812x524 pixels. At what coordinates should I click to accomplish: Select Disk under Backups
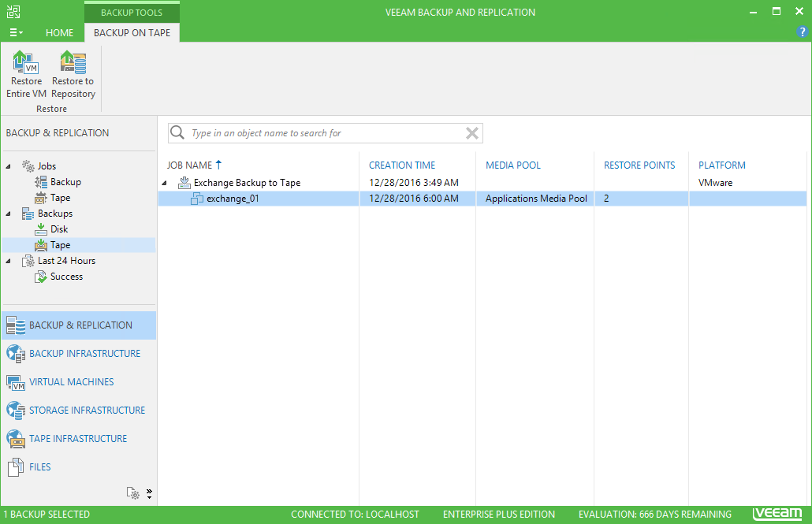pyautogui.click(x=59, y=229)
